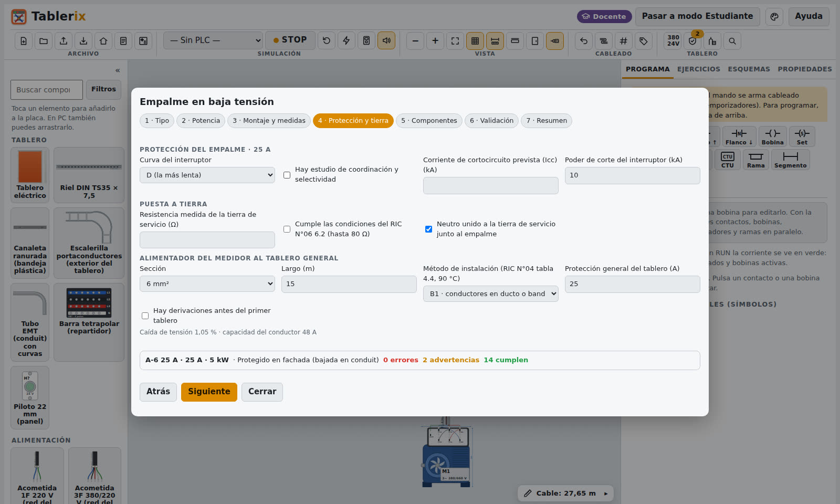Click the document list icon in Archivo
Viewport: 840px width, 504px height.
123,41
